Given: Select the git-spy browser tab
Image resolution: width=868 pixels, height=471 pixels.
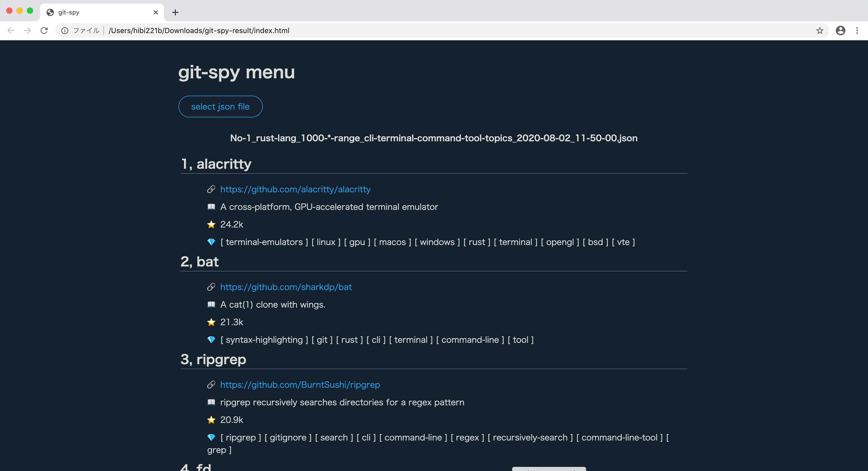Looking at the screenshot, I should (x=102, y=12).
